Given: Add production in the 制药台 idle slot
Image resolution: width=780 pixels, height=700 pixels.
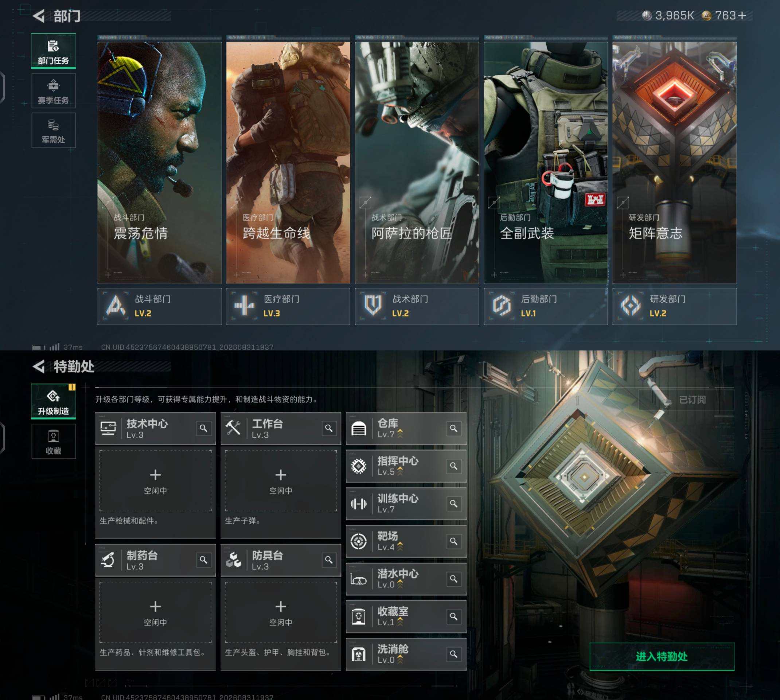Looking at the screenshot, I should point(155,612).
